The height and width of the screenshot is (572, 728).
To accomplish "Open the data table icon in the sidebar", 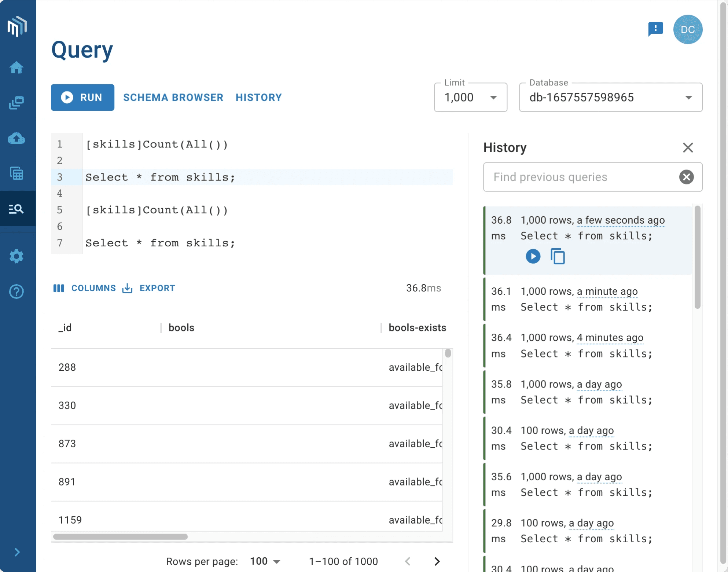I will pyautogui.click(x=16, y=173).
